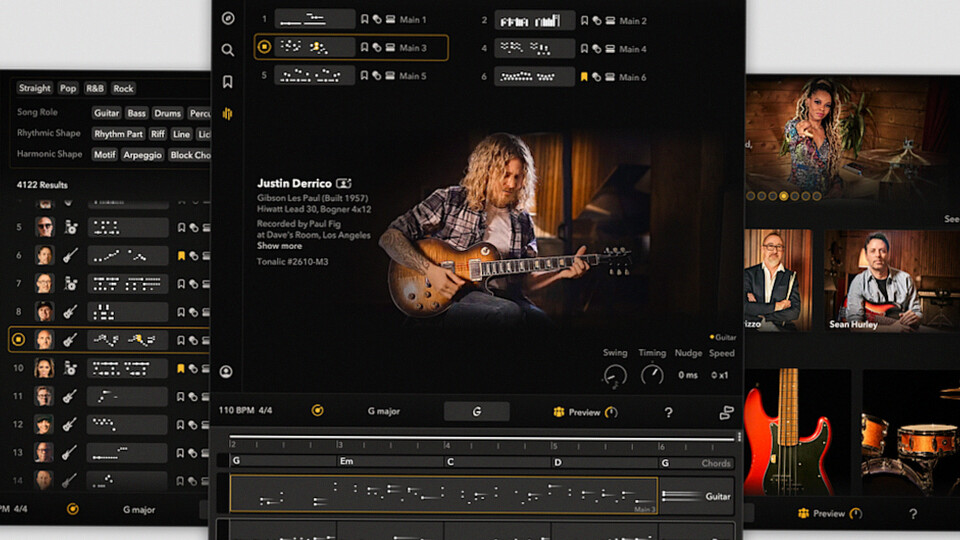Select the Main 6 pattern thumbnail
The height and width of the screenshot is (540, 960).
[534, 77]
